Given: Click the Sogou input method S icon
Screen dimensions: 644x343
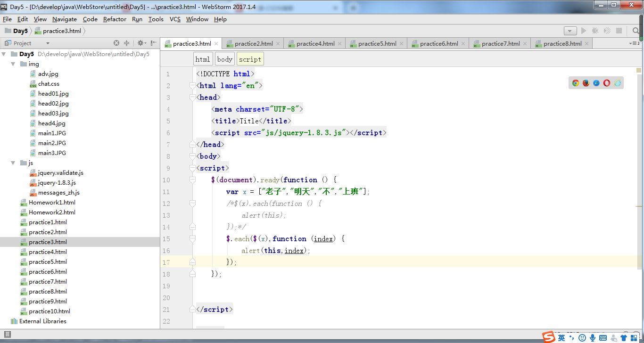Looking at the screenshot, I should [x=549, y=337].
